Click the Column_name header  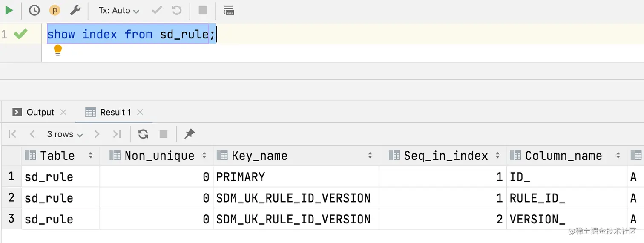tap(563, 156)
